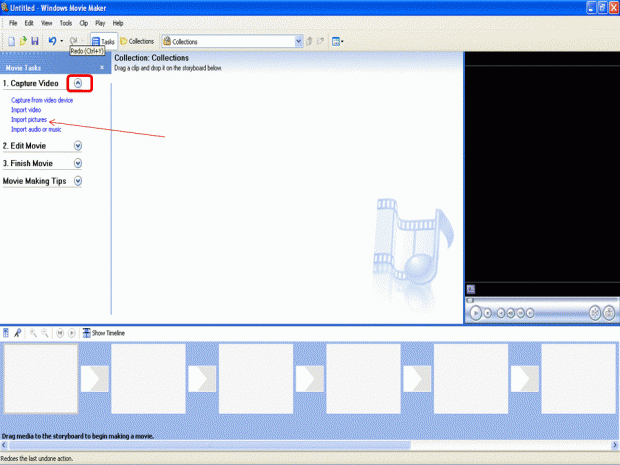Click the New Collection Folder icon

tap(320, 41)
